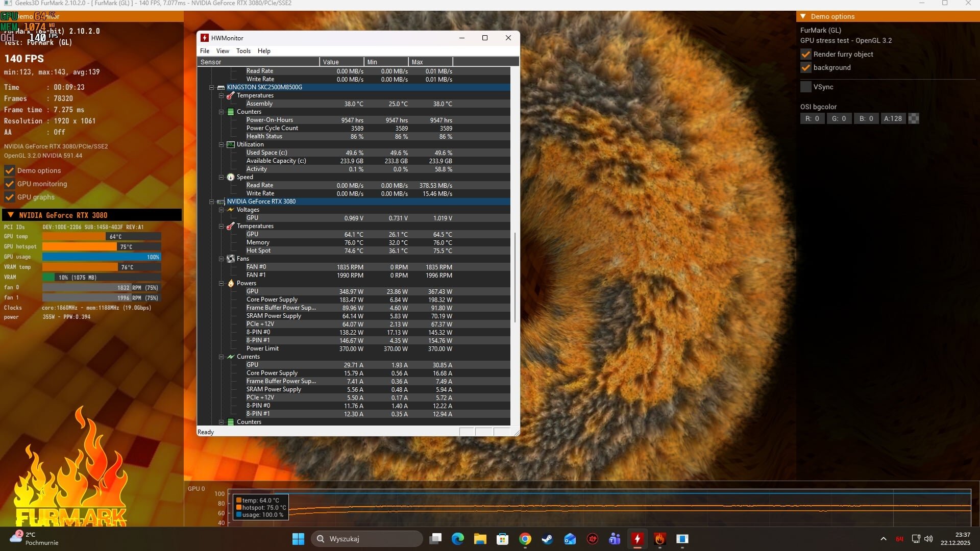Open Steam from the taskbar
Screen dimensions: 980x551
[x=547, y=539]
